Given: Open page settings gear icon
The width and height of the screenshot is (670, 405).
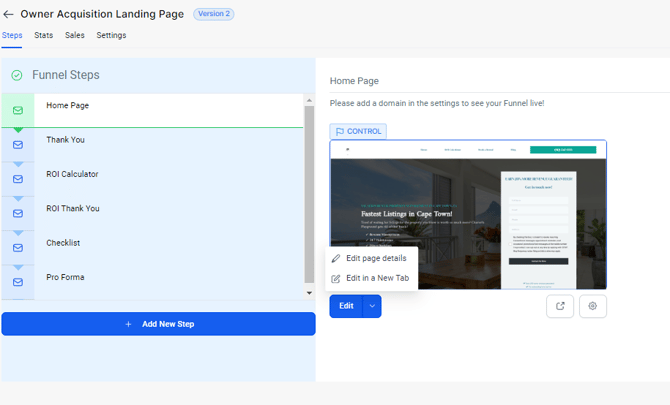Looking at the screenshot, I should pyautogui.click(x=592, y=306).
